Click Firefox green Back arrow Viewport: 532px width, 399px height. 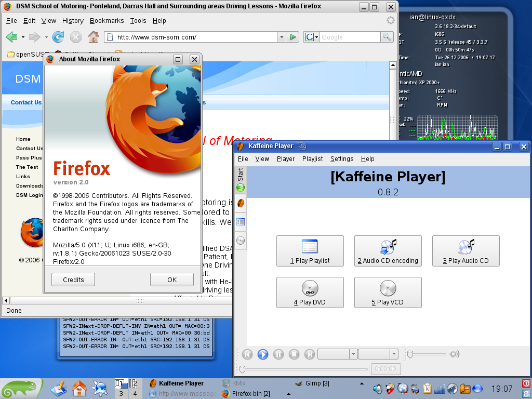pyautogui.click(x=12, y=37)
